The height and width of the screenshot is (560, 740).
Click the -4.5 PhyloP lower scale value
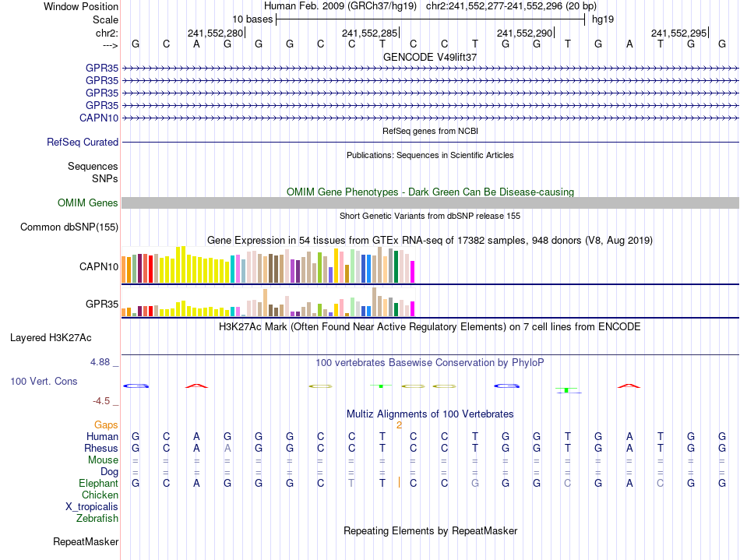(101, 401)
